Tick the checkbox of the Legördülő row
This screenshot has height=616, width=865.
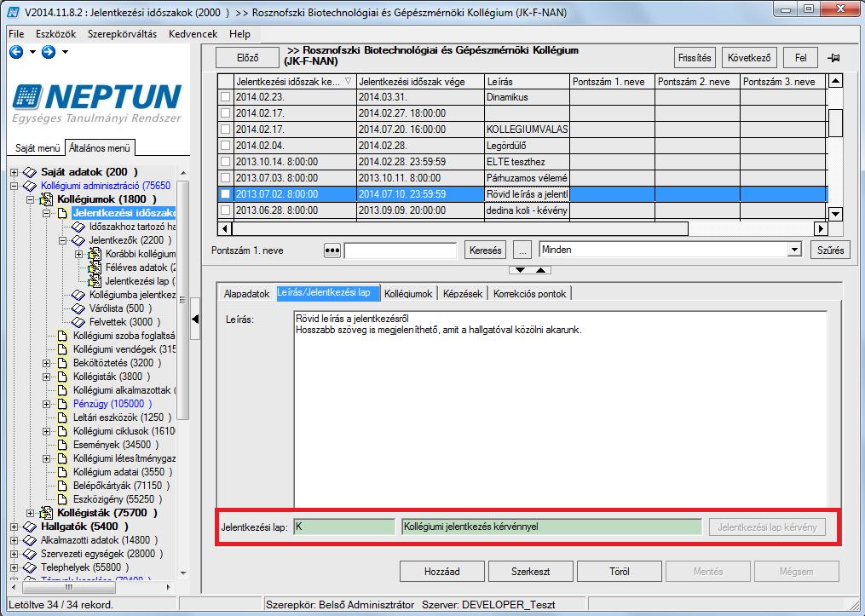225,146
